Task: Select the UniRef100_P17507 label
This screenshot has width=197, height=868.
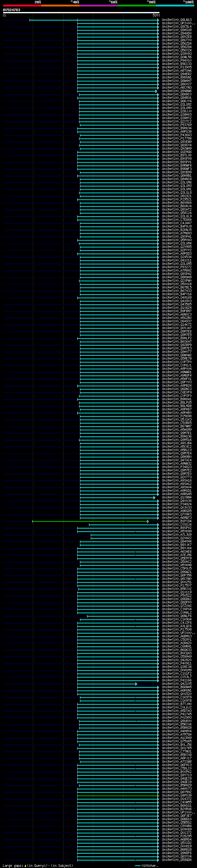Action: point(177,586)
